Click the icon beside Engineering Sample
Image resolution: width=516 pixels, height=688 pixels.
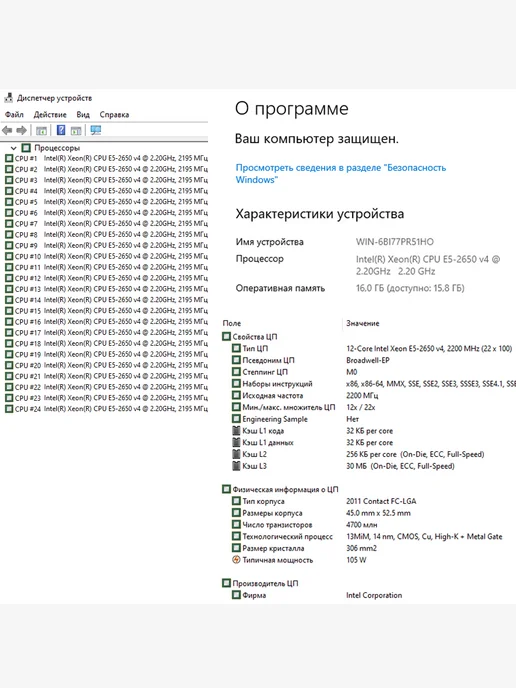[x=236, y=419]
